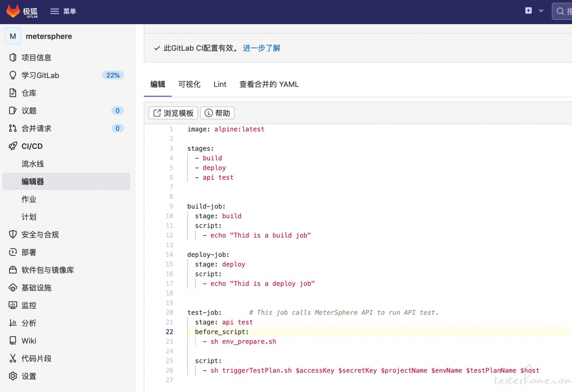Click the deployments icon beside 部署
The image size is (572, 392).
coord(13,252)
